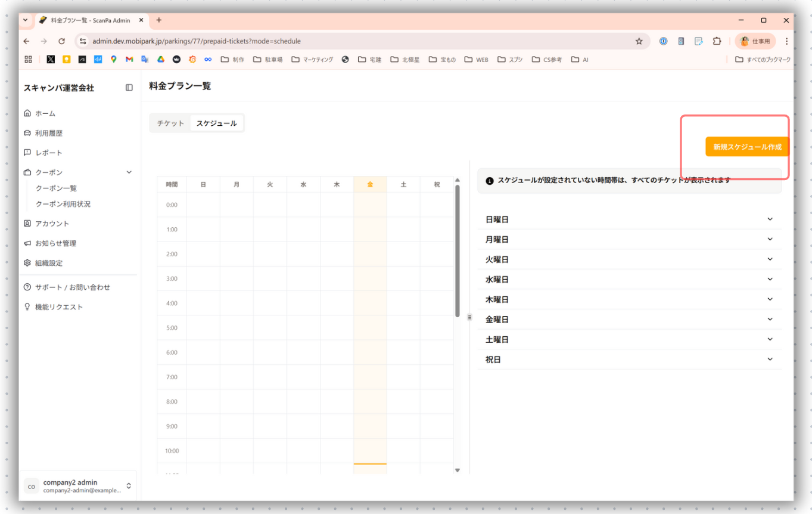
Task: Open the クーポン利用状況 link
Action: (63, 204)
